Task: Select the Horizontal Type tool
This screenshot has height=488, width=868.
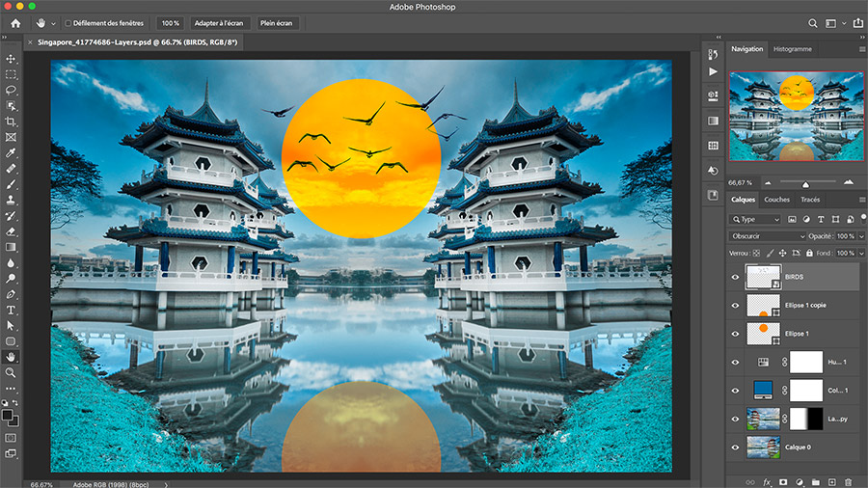Action: (x=11, y=310)
